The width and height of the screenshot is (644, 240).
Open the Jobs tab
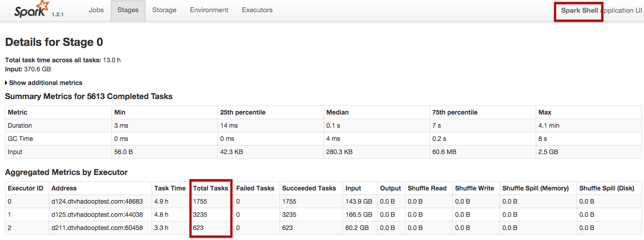pos(96,10)
